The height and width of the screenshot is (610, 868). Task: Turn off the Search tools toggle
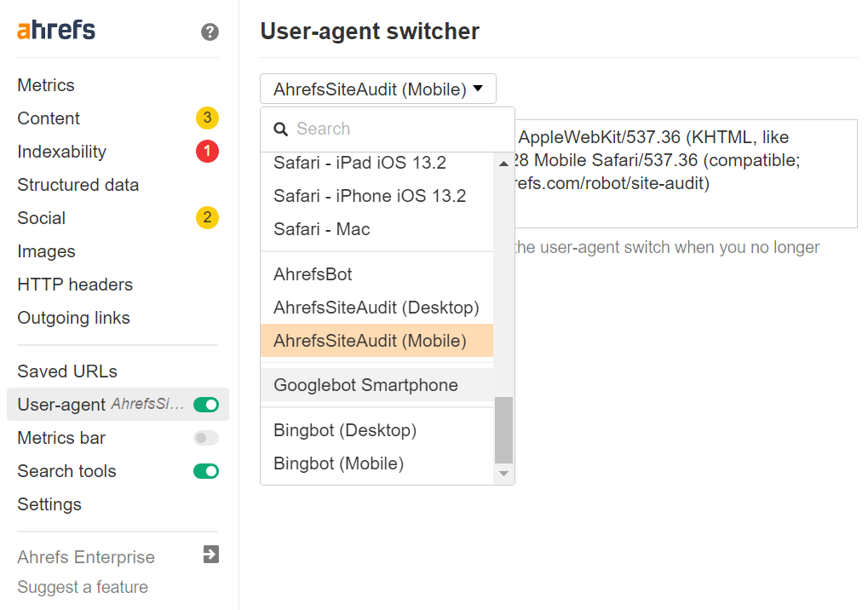205,470
